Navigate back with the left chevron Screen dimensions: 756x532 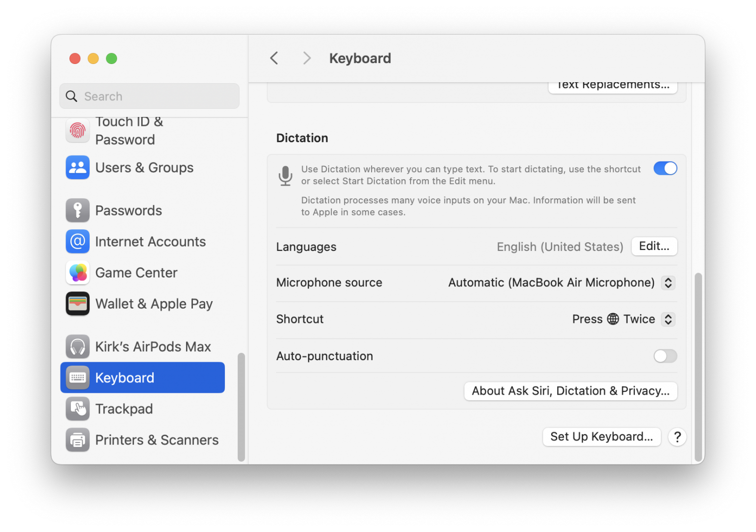click(274, 58)
